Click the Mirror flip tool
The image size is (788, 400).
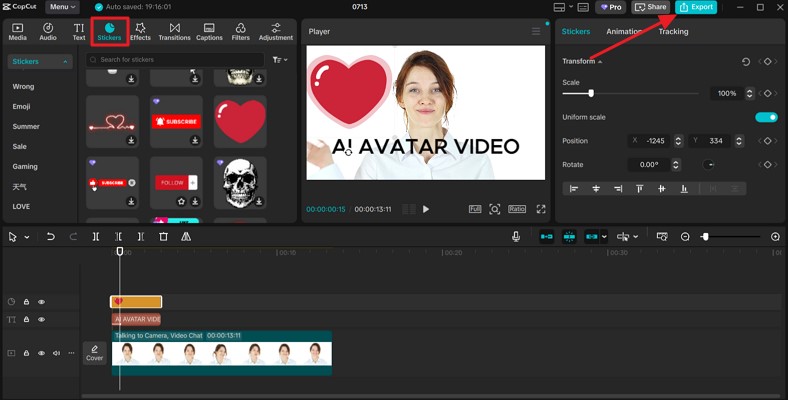[186, 237]
